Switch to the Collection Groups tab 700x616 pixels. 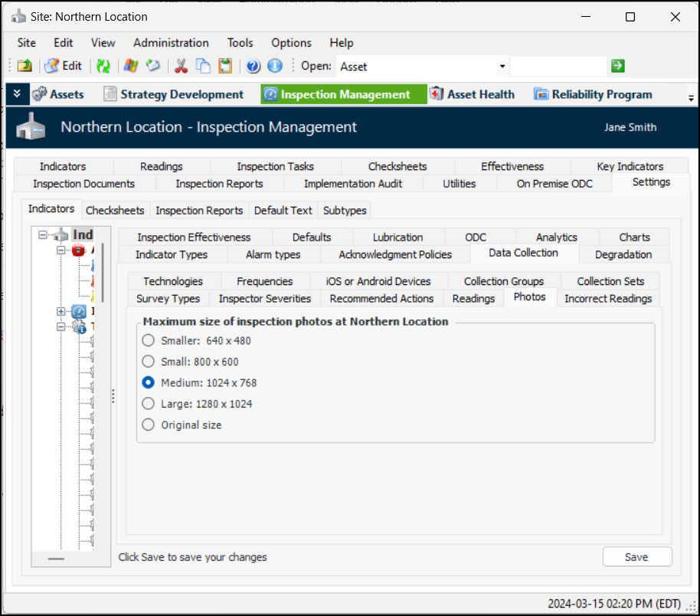tap(503, 281)
